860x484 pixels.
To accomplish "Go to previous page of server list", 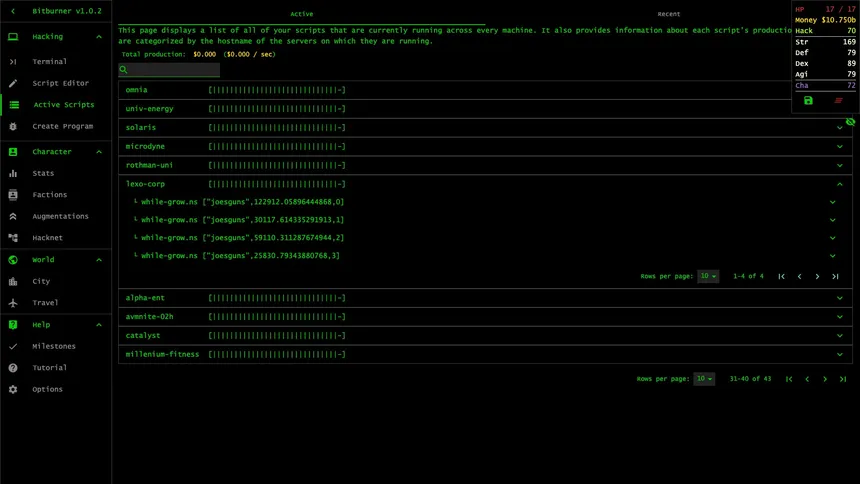I will point(807,379).
